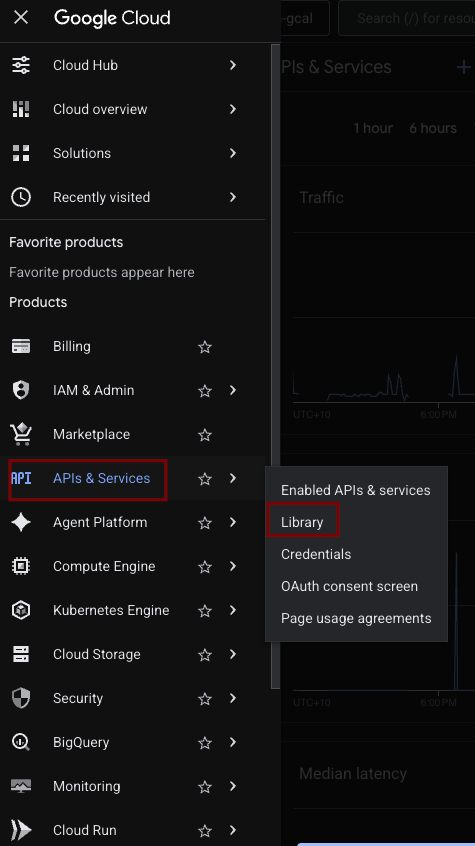Click the Kubernetes Engine hexagon icon
Screen dimensions: 475x846
click(x=21, y=610)
